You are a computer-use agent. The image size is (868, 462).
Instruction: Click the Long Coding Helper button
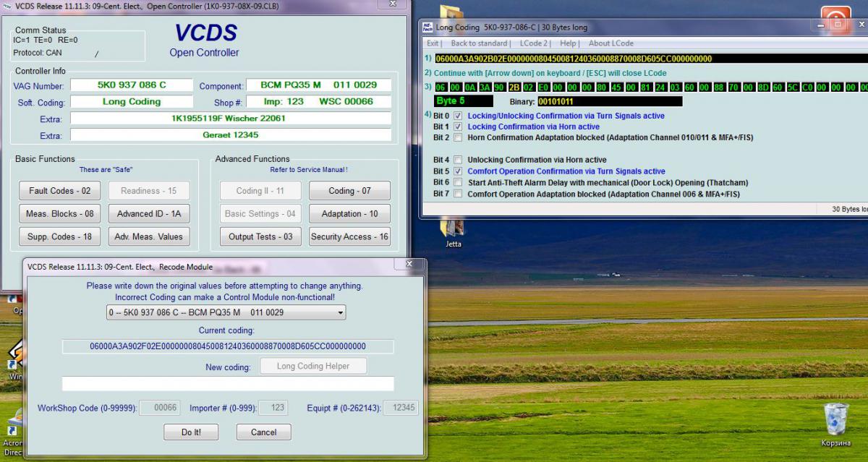(x=313, y=366)
